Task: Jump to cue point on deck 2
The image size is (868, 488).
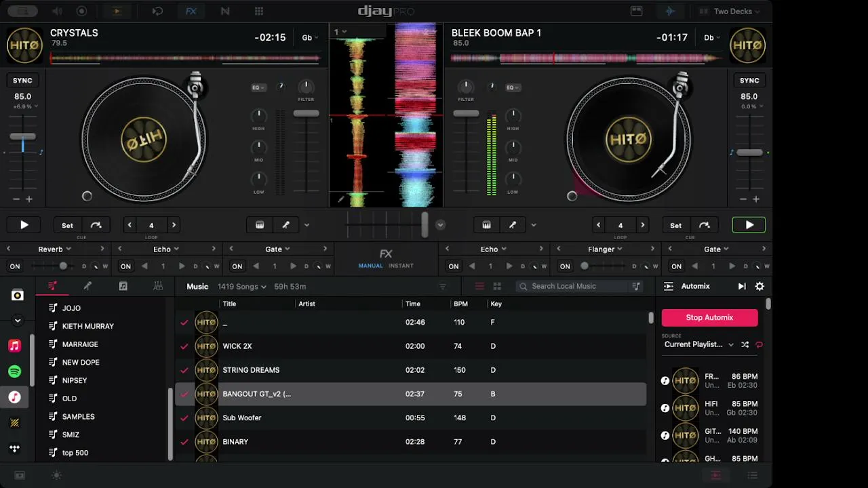Action: click(705, 225)
